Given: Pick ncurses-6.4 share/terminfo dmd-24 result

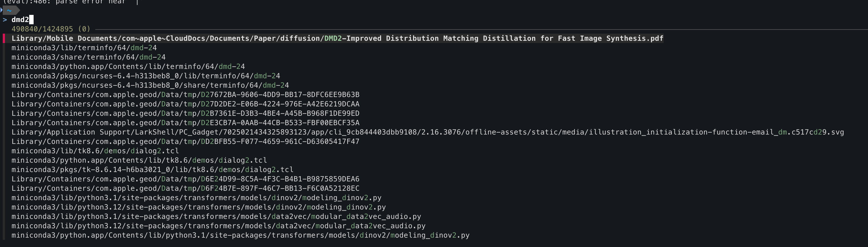Looking at the screenshot, I should (x=150, y=85).
